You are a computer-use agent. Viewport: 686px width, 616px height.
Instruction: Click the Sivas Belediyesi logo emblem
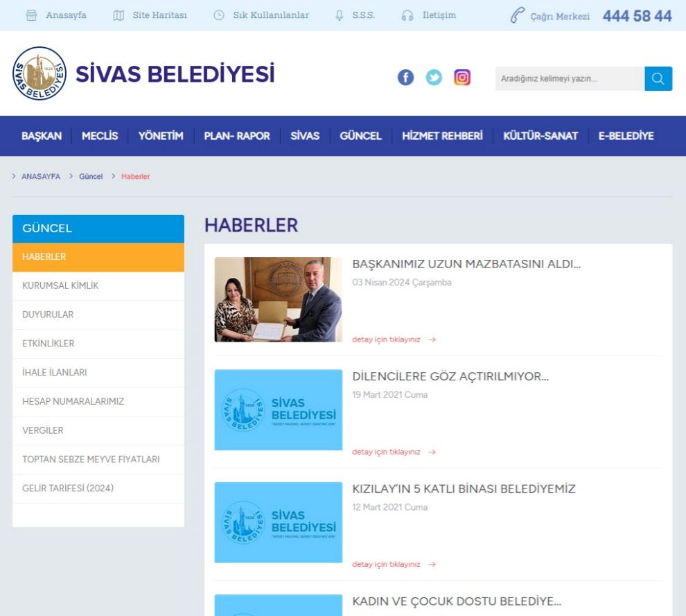point(39,73)
